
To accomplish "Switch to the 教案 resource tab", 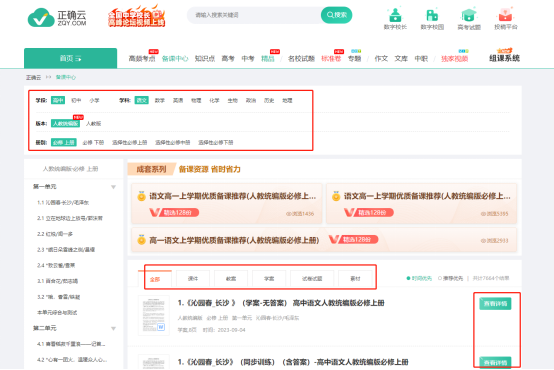I will tap(231, 278).
